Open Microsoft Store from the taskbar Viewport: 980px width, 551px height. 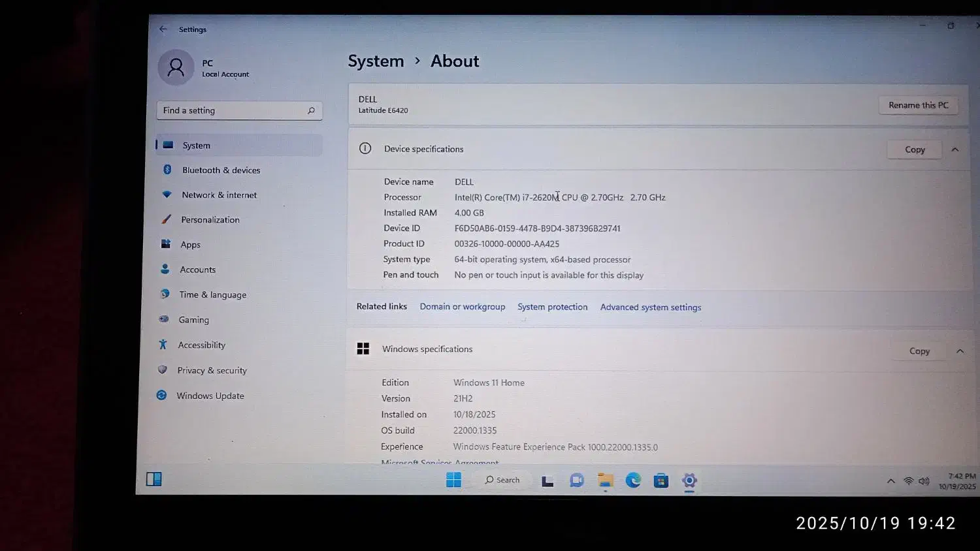661,480
